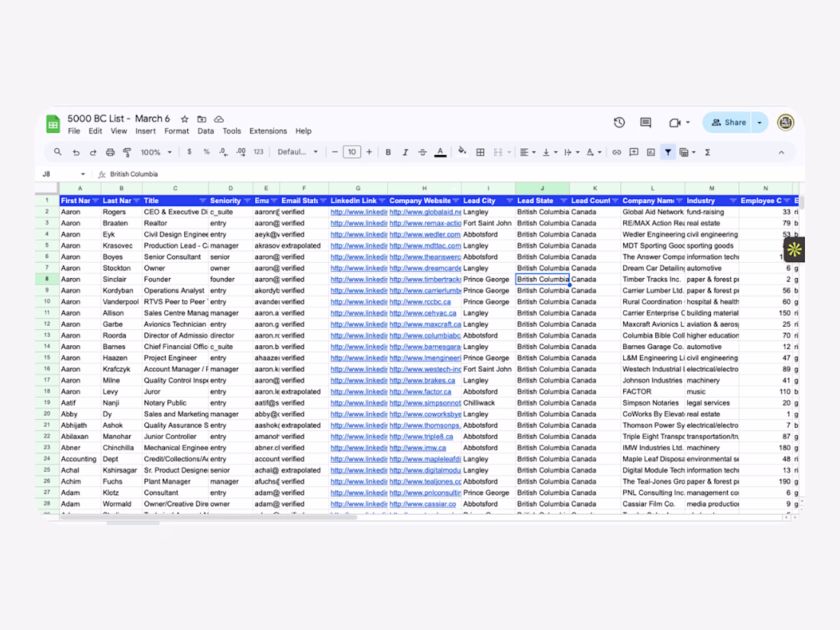840x630 pixels.
Task: Click the formula bar content
Action: [134, 174]
